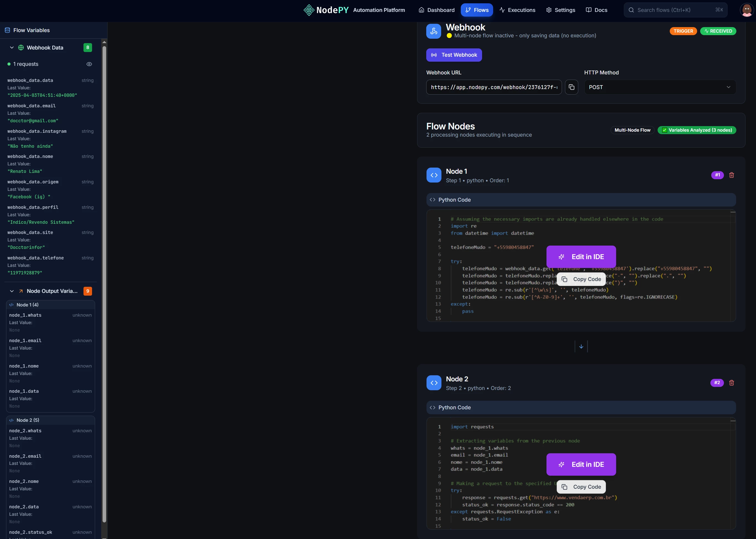Click the arrow connector between nodes
The image size is (756, 539).
tap(581, 347)
